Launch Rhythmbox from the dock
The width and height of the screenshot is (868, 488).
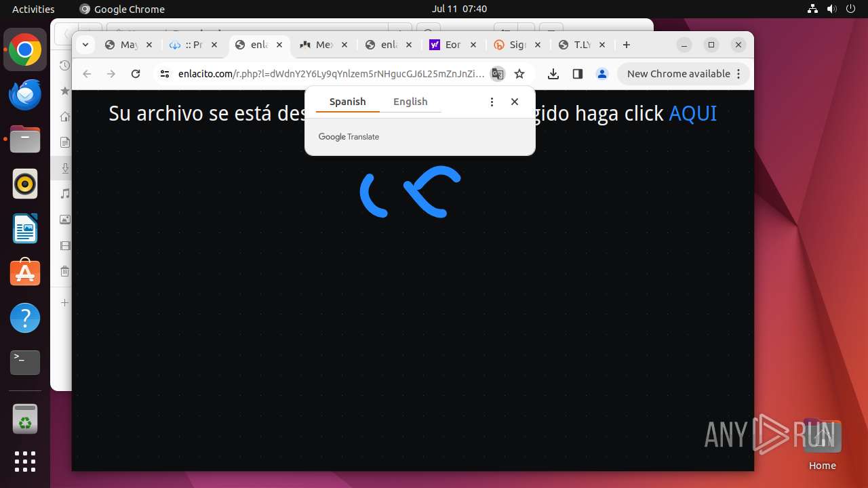[25, 184]
